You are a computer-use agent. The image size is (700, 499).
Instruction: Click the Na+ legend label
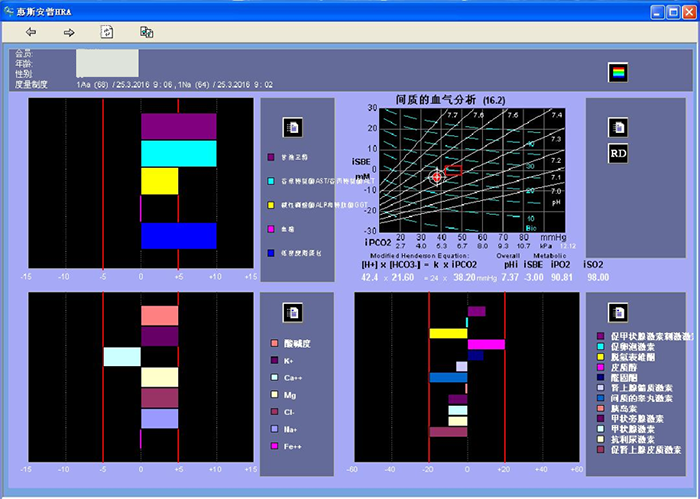pyautogui.click(x=290, y=429)
